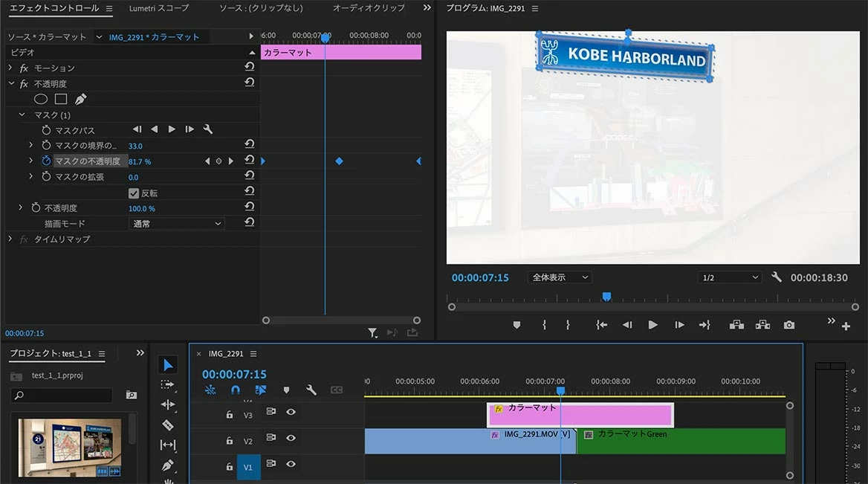Image resolution: width=868 pixels, height=484 pixels.
Task: Step forward one frame in program monitor
Action: pyautogui.click(x=679, y=325)
